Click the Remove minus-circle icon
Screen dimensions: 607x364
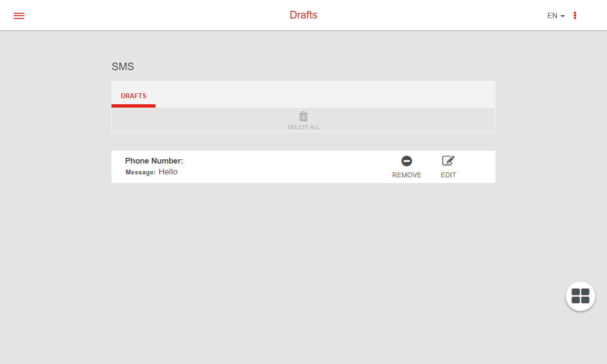406,161
